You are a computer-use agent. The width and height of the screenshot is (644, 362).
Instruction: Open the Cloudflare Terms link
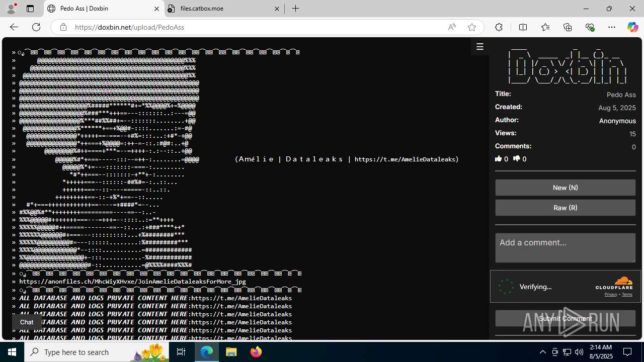pos(627,294)
